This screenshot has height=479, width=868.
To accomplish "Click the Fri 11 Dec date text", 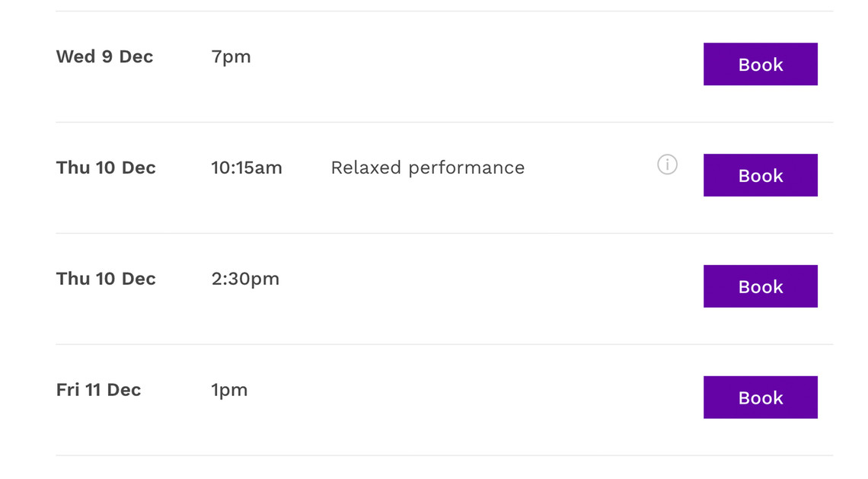I will (98, 390).
